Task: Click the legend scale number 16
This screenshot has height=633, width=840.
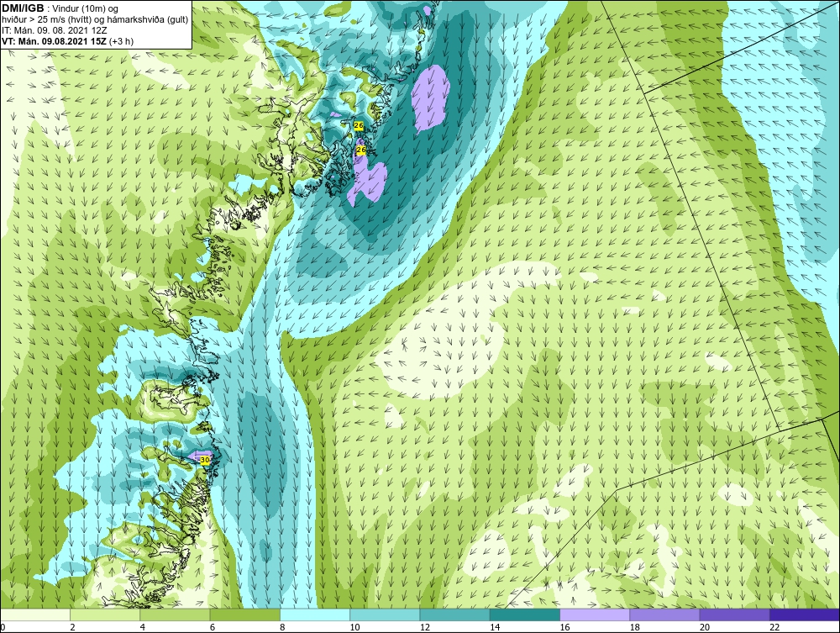Action: point(564,627)
